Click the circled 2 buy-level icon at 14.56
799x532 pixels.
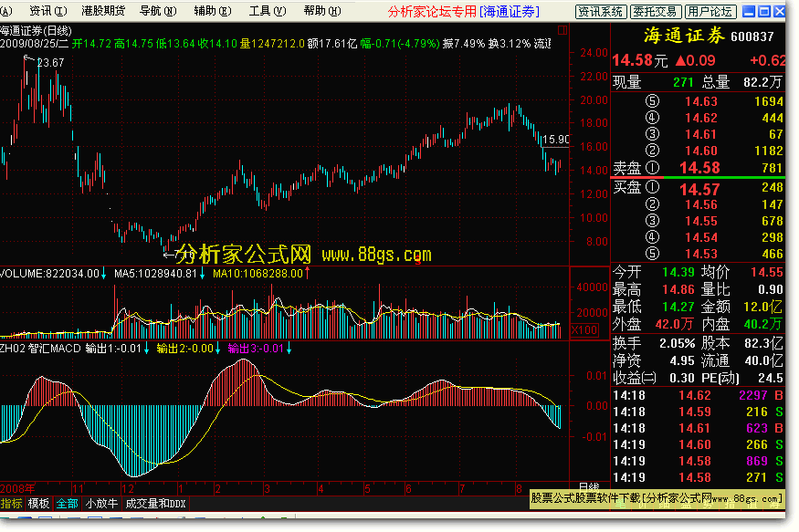tap(652, 204)
